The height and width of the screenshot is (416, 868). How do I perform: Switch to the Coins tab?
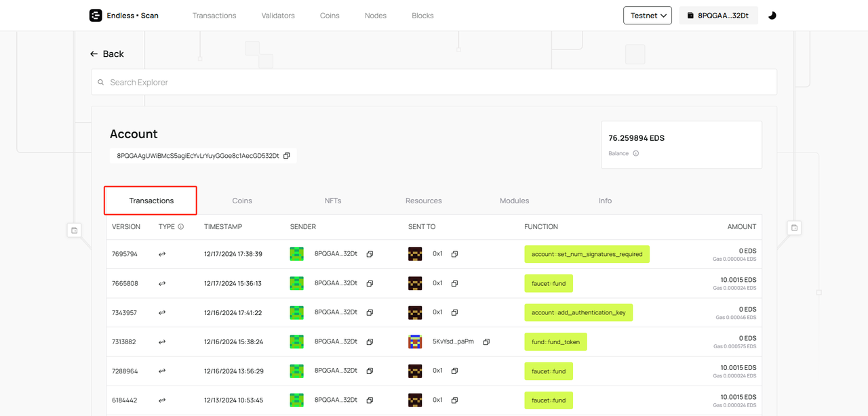(242, 201)
